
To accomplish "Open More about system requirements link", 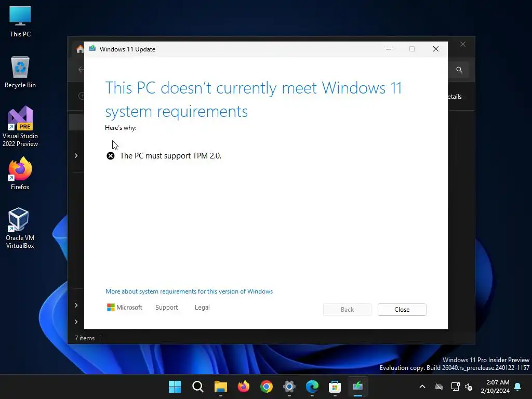I will 189,291.
